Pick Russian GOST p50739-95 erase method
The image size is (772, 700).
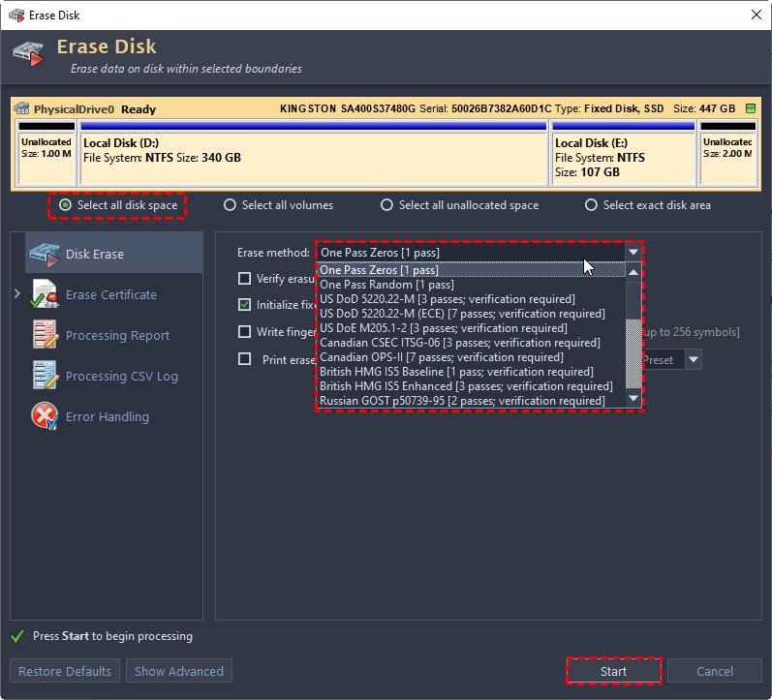pos(462,401)
